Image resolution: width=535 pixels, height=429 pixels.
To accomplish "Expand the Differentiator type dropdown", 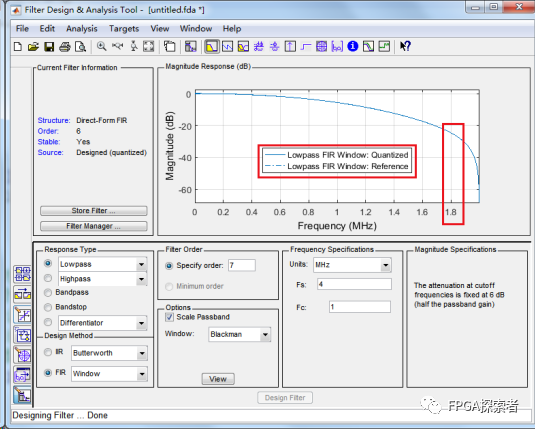I will 141,323.
